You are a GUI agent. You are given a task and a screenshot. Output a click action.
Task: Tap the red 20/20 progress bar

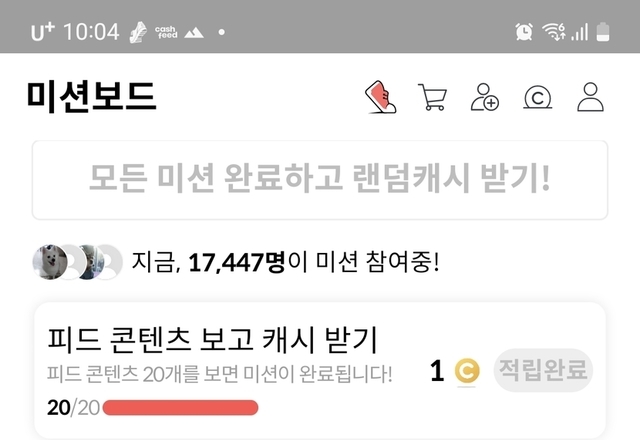pyautogui.click(x=180, y=408)
